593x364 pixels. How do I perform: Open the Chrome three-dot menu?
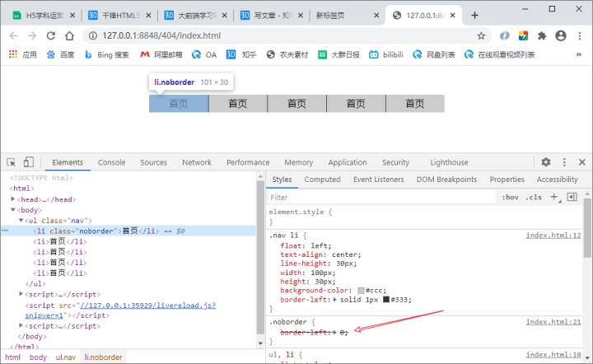[579, 35]
